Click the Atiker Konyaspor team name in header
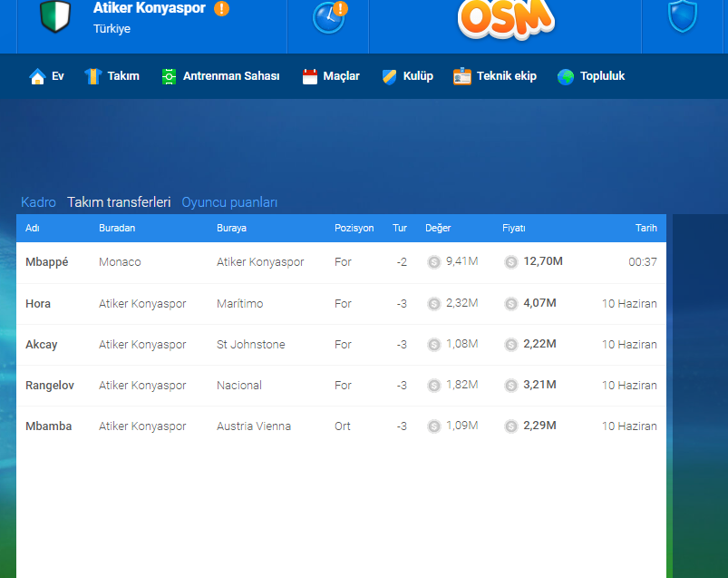 tap(150, 8)
